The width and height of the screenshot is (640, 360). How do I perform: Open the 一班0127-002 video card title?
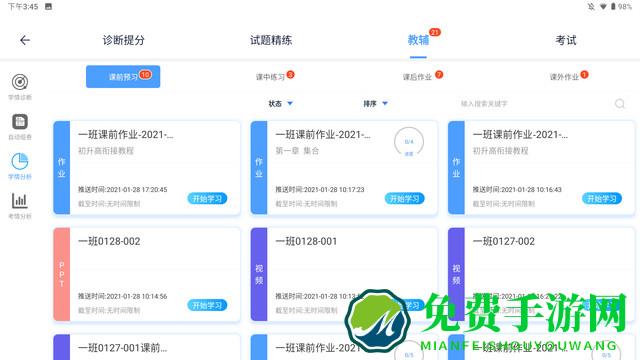[504, 241]
